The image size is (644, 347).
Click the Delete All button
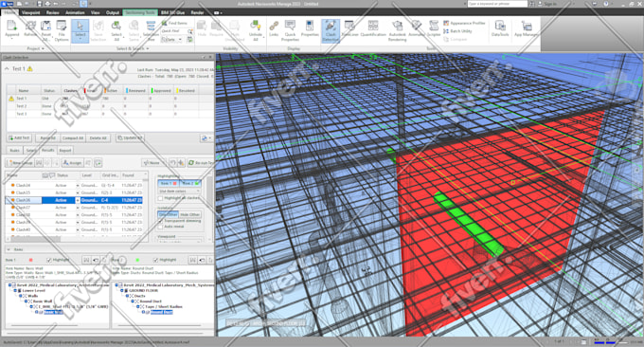click(x=98, y=138)
